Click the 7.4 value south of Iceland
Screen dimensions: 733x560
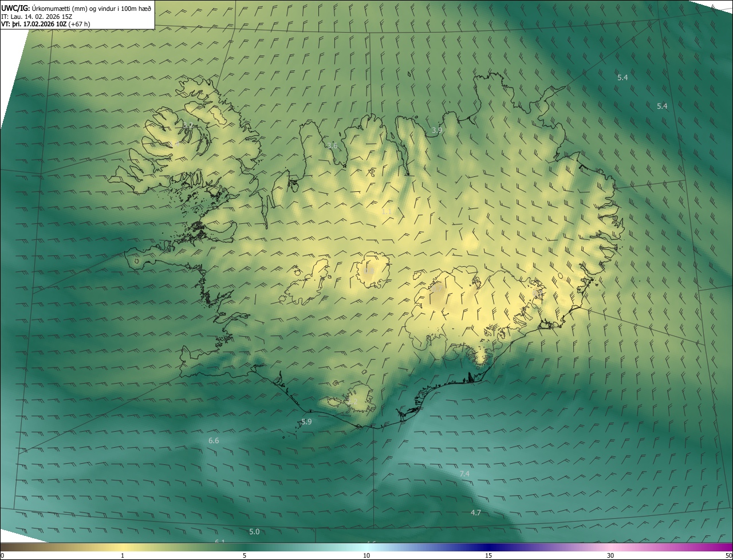click(x=464, y=474)
